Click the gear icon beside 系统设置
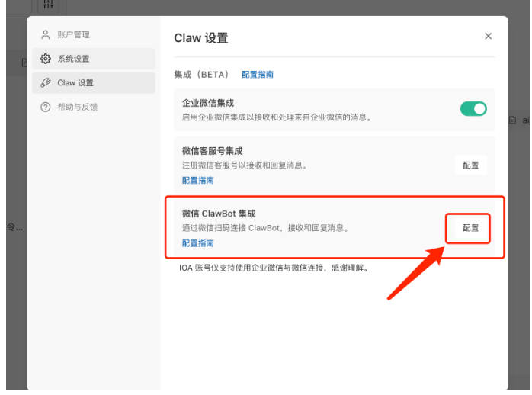 click(x=46, y=59)
